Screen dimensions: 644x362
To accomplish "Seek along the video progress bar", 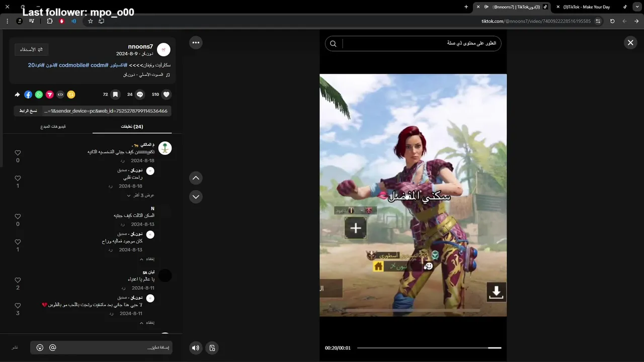I will tap(429, 347).
